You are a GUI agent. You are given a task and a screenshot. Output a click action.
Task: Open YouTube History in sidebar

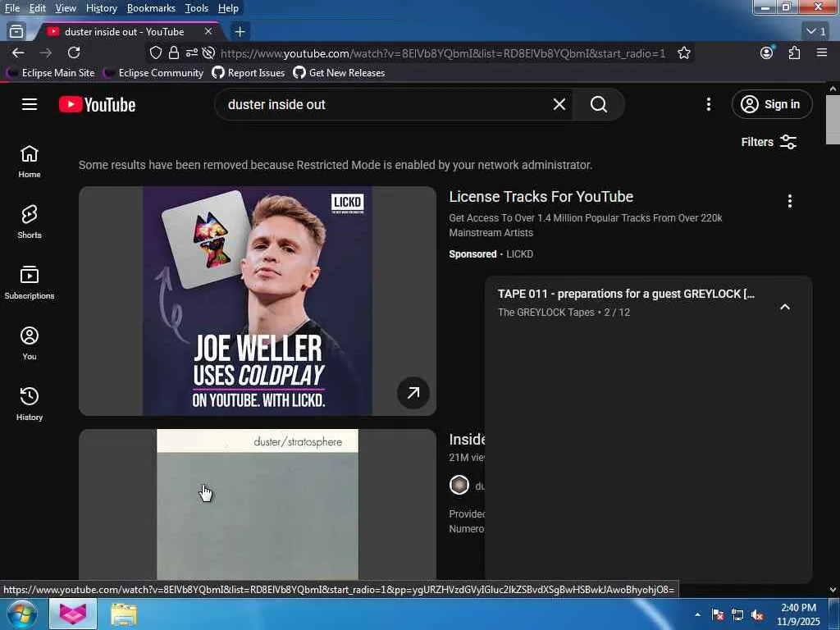[30, 404]
